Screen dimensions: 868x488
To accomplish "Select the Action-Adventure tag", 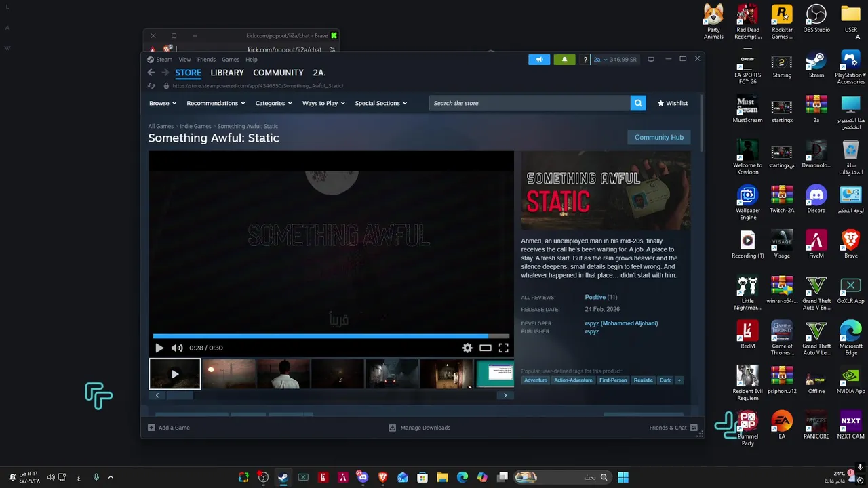I will tap(573, 380).
